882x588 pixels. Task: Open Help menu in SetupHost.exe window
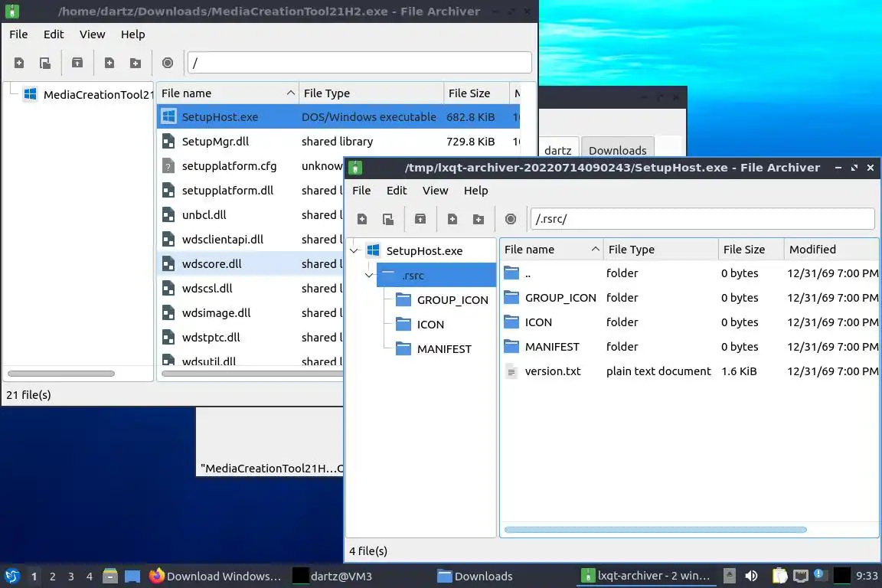tap(476, 191)
